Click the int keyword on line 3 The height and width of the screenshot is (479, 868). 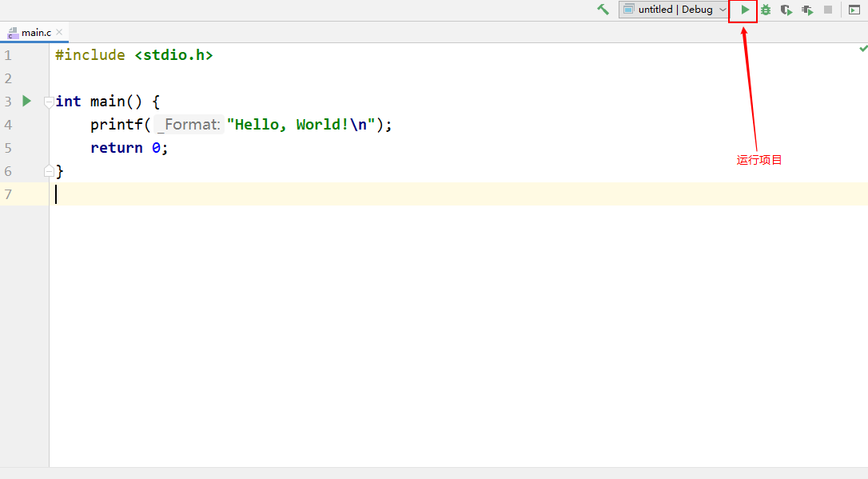[x=68, y=102]
